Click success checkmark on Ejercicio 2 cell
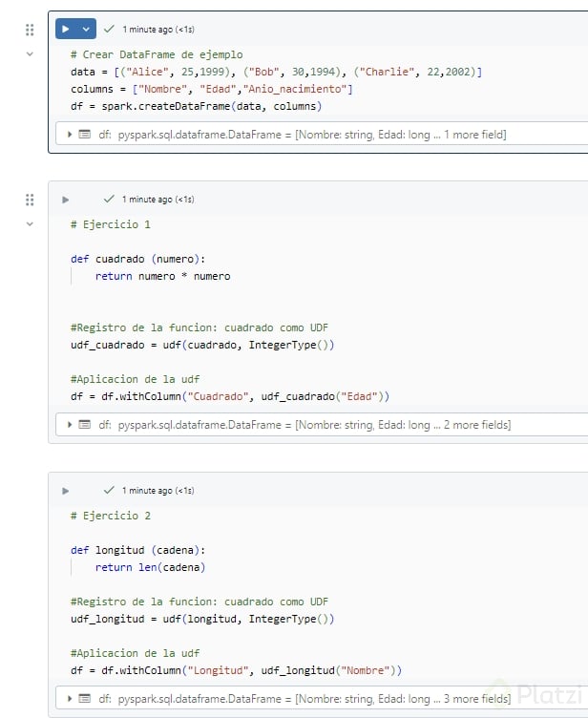This screenshot has height=718, width=588. (109, 491)
